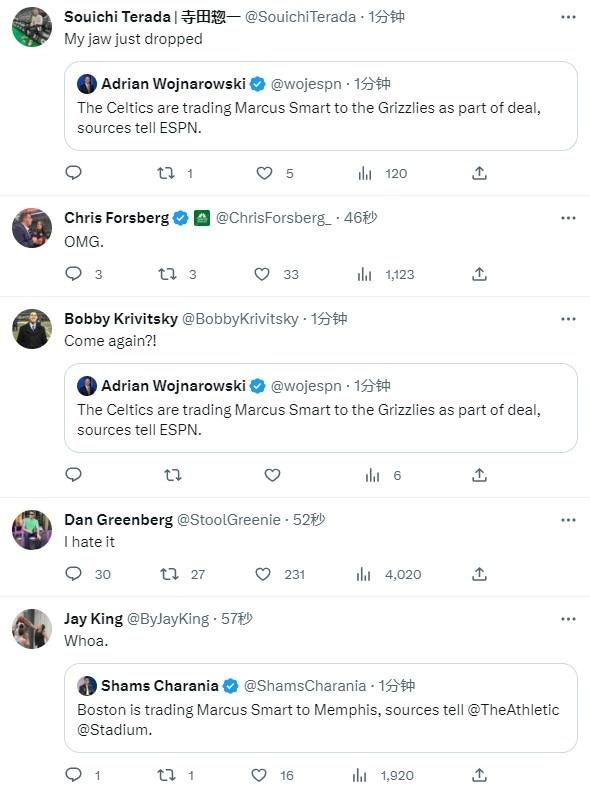Like Souichi Terada's tweet
The height and width of the screenshot is (794, 590).
(264, 173)
